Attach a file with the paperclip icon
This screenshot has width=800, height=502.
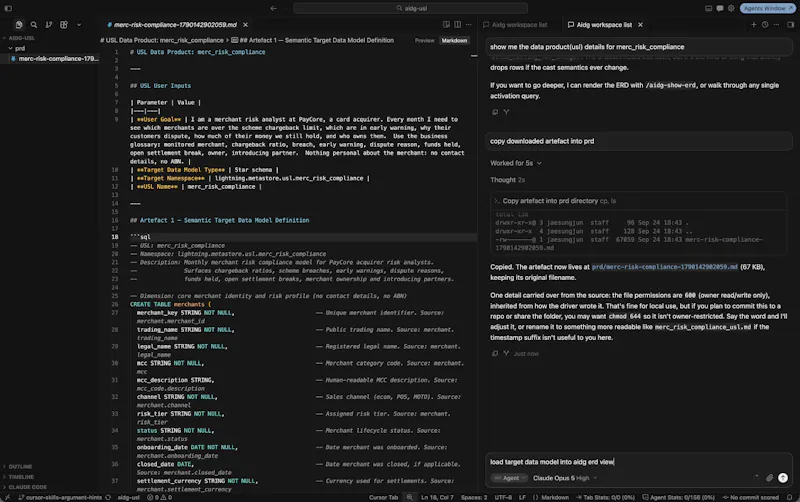769,478
